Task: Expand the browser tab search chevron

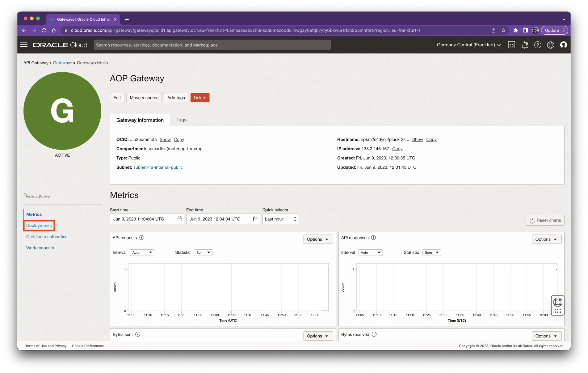Action: pos(564,19)
